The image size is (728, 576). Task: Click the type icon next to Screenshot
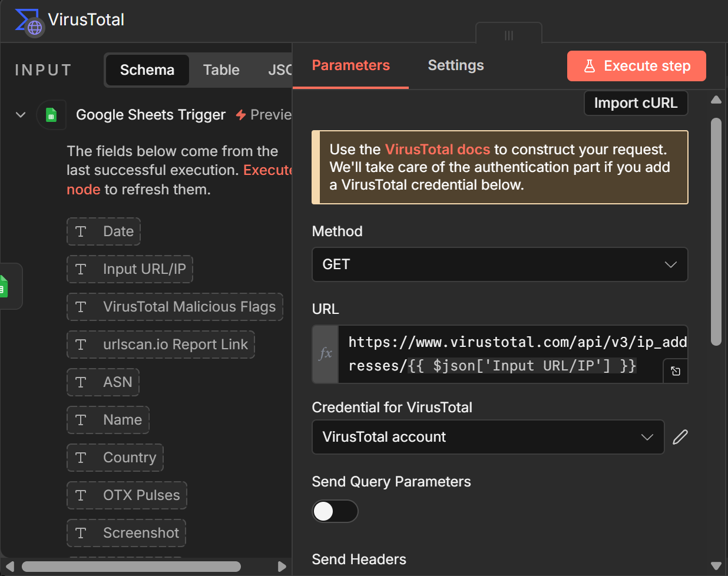point(81,533)
